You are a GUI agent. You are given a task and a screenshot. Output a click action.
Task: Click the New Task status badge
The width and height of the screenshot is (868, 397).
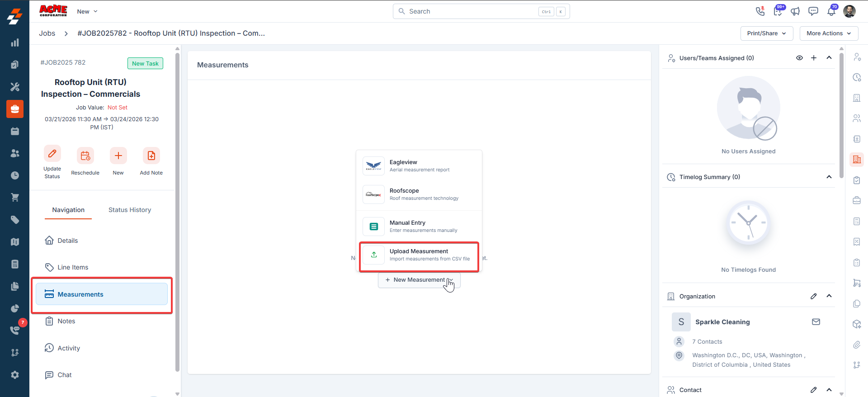tap(145, 64)
